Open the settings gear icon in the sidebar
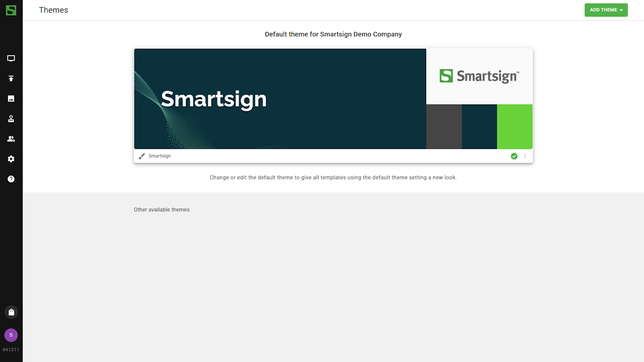644x362 pixels. click(x=11, y=159)
